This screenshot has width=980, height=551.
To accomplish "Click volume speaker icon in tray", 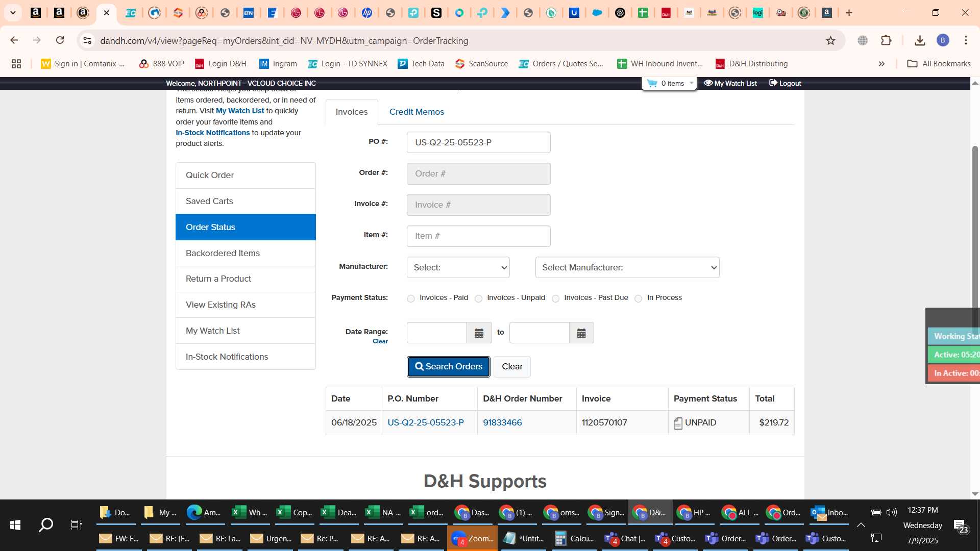I will point(892,512).
